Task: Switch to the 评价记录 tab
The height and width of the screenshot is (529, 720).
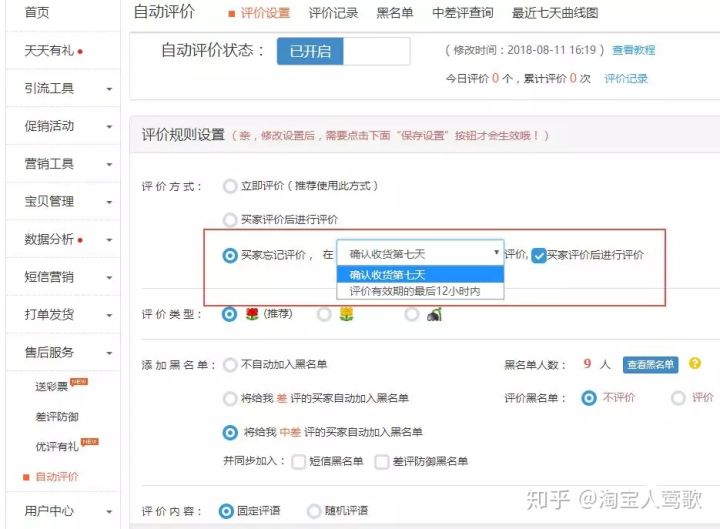Action: [x=333, y=14]
